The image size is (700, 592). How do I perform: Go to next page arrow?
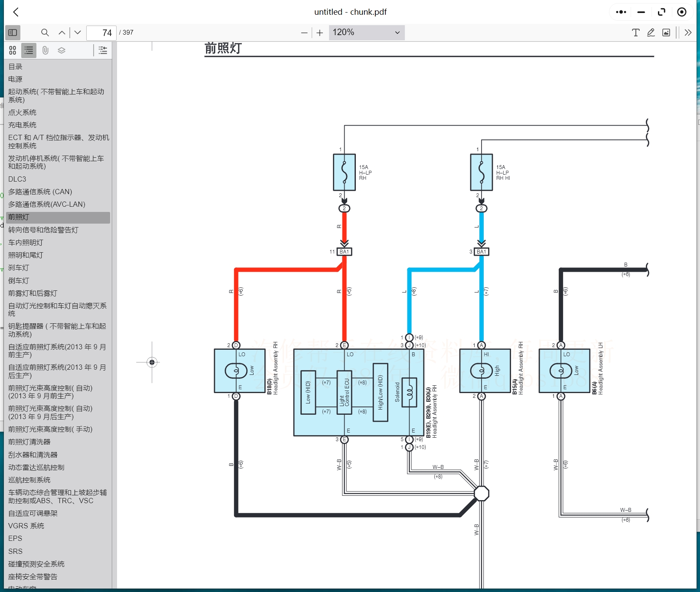tap(78, 33)
